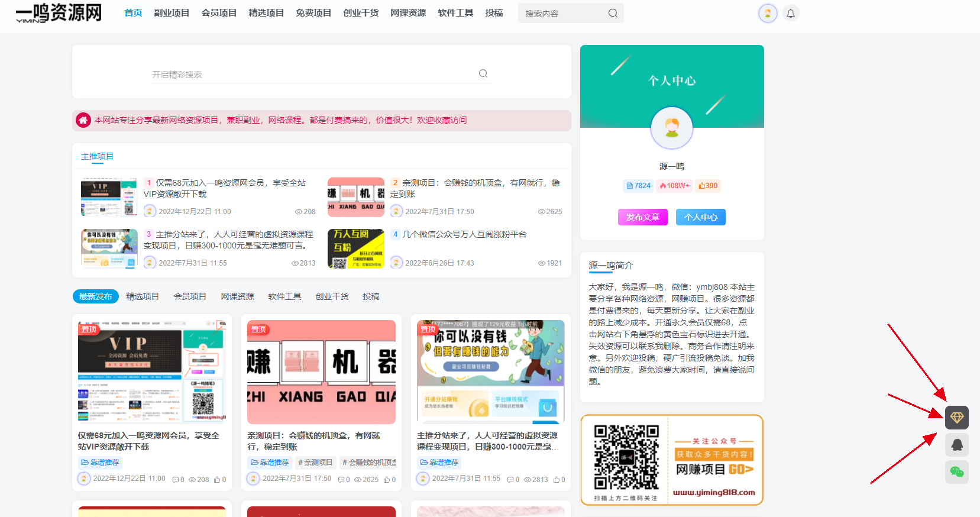Open the 副业项目 navigation menu
980x517 pixels.
(x=172, y=13)
